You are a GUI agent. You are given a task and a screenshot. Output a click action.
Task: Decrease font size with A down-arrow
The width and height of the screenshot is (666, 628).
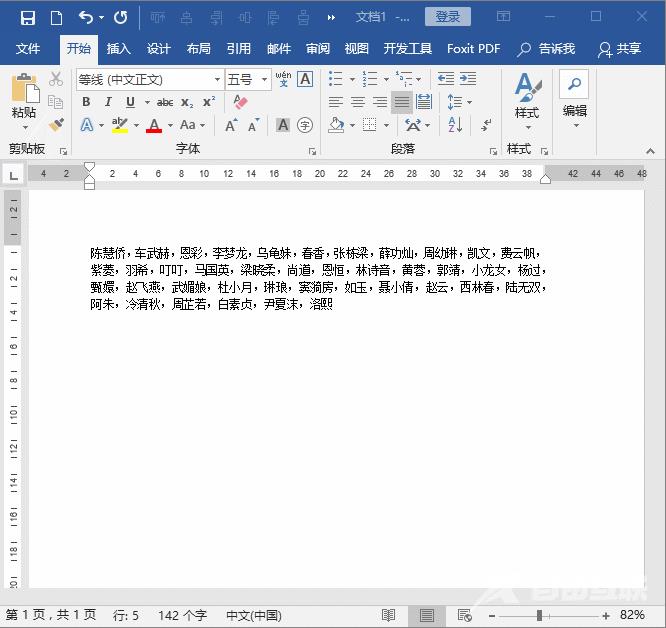point(254,125)
